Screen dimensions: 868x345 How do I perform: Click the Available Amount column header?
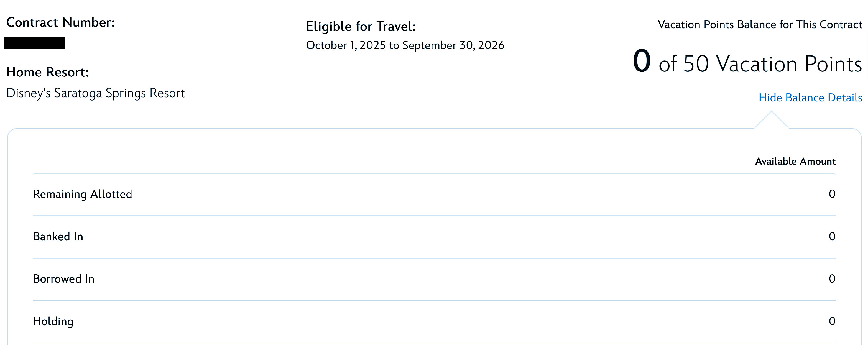coord(795,161)
